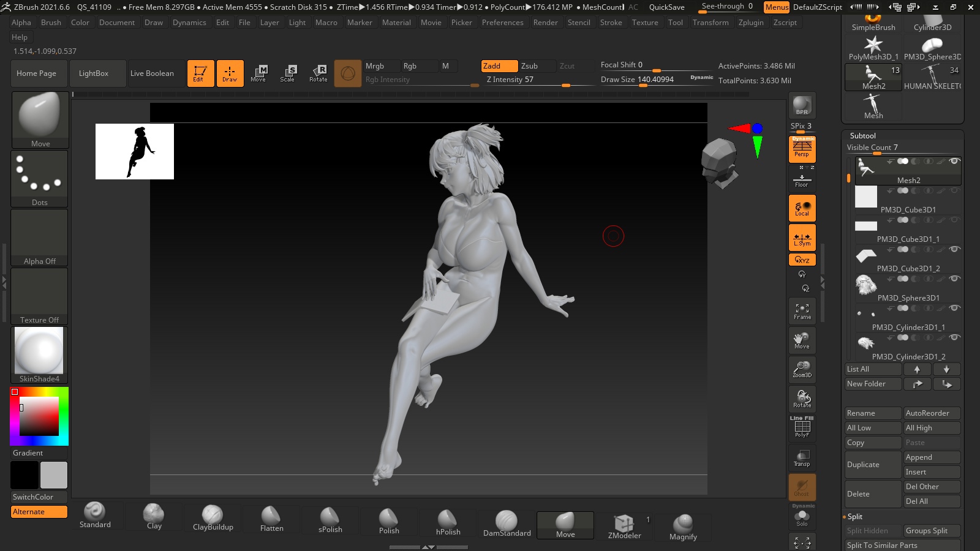Select the hPolish brush

pos(448,523)
